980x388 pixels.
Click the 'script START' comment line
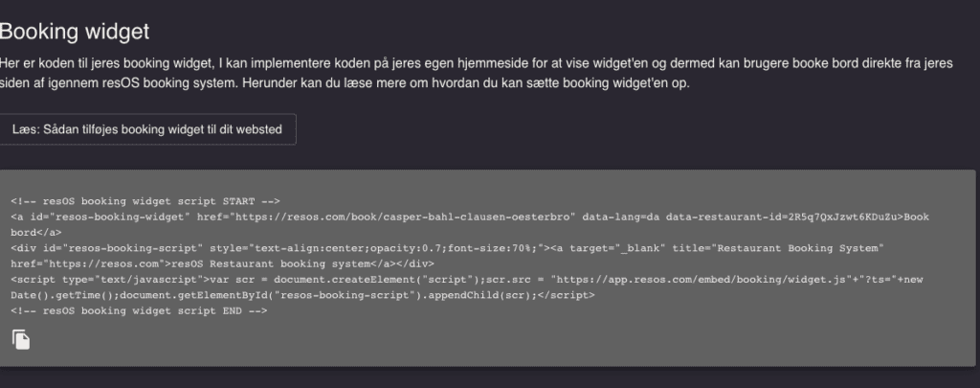pos(145,201)
